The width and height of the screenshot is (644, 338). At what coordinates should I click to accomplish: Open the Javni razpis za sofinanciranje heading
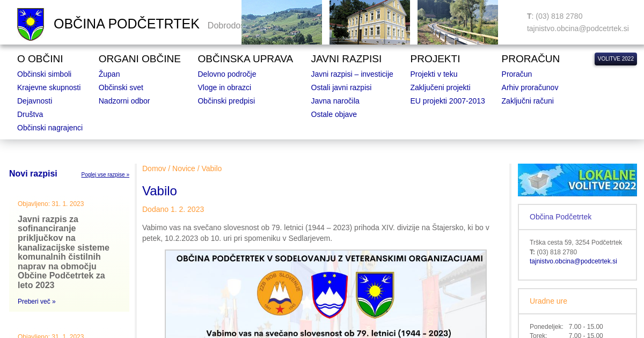[x=63, y=252]
